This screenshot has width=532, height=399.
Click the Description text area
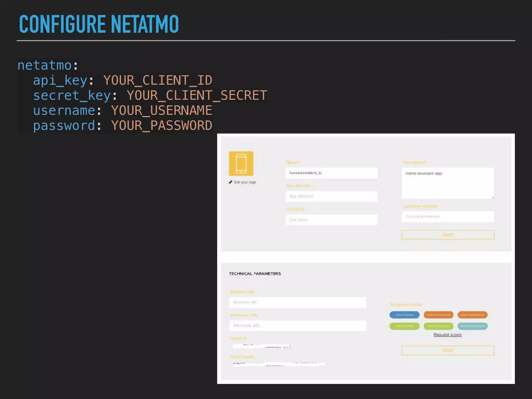(x=448, y=183)
